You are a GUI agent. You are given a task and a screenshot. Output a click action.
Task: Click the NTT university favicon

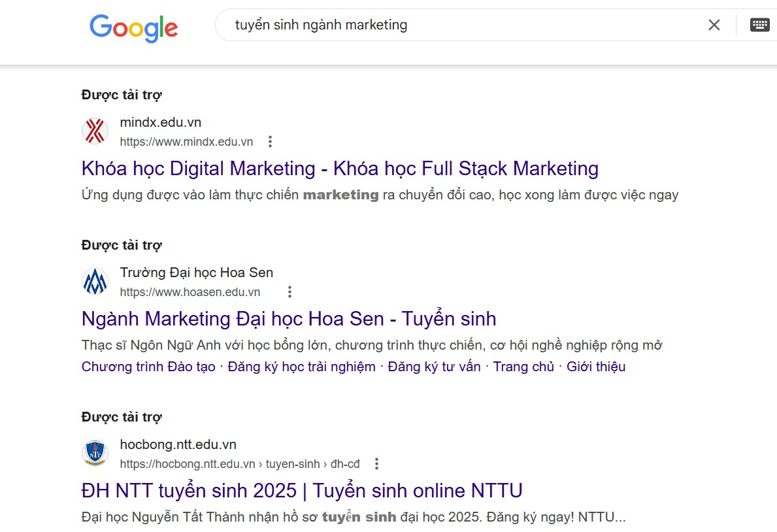click(x=95, y=453)
